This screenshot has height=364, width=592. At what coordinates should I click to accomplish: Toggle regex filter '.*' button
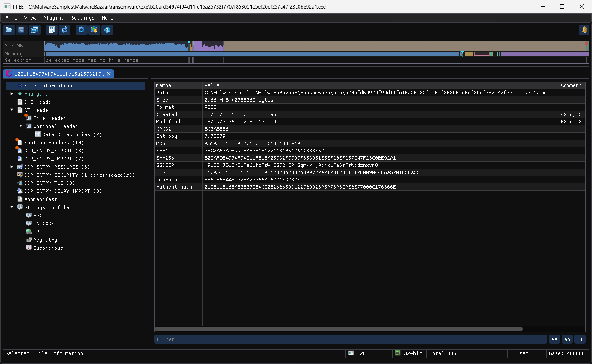click(580, 339)
